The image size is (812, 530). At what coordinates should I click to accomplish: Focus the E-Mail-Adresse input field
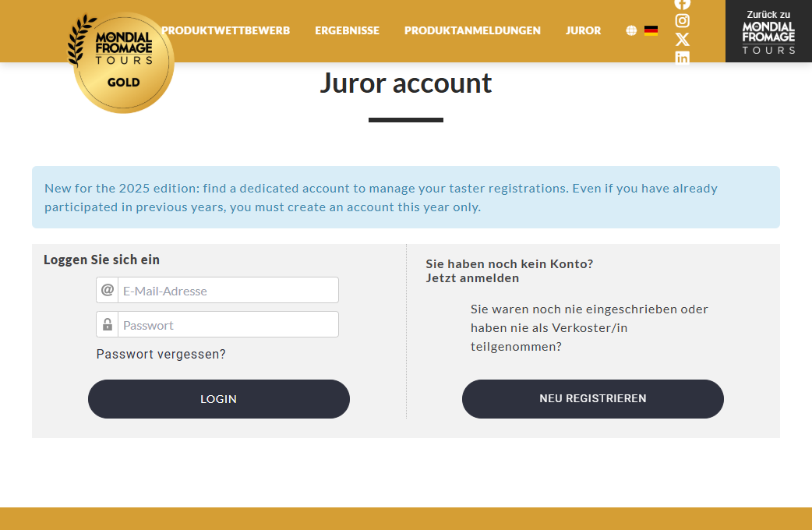click(228, 290)
